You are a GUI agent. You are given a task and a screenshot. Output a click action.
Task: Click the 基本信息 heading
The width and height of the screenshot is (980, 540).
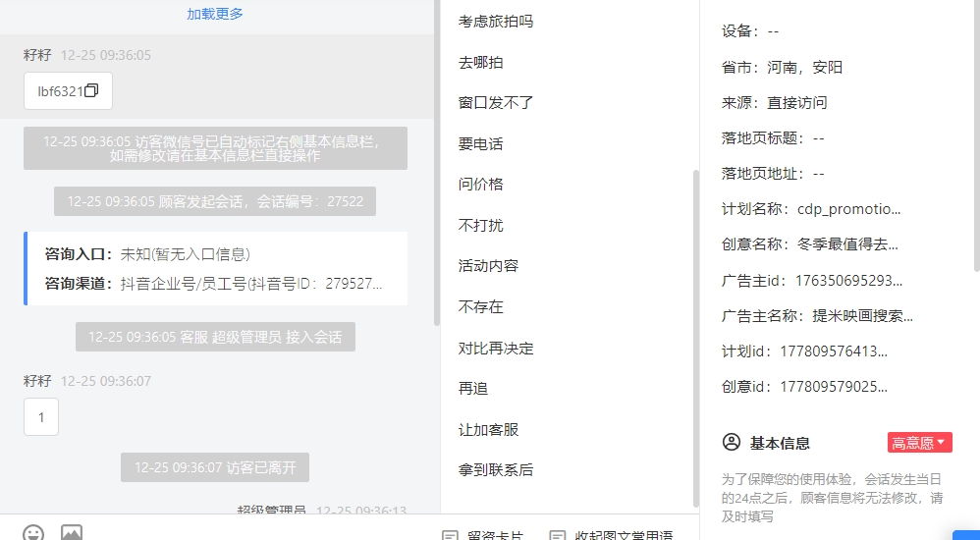780,443
